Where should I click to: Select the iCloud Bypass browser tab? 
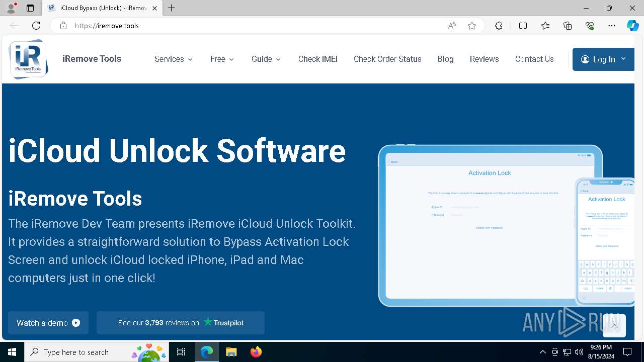point(102,8)
